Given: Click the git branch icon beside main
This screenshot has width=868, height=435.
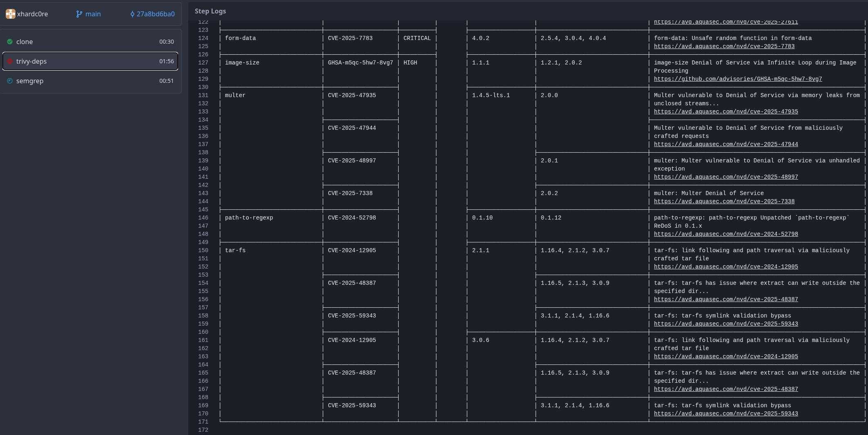Looking at the screenshot, I should [79, 14].
